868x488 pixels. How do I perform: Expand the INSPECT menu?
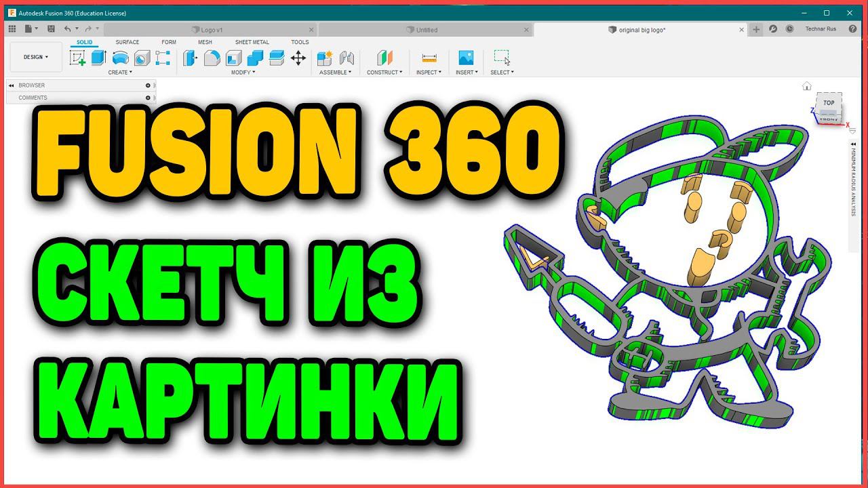[429, 72]
